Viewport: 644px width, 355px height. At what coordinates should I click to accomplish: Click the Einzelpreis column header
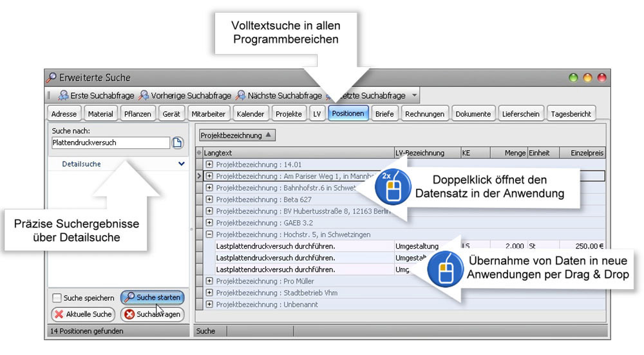[587, 153]
